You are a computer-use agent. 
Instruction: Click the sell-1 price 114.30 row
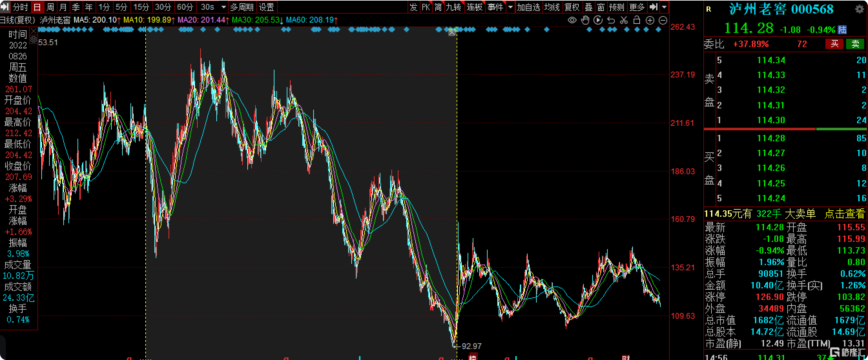pos(785,120)
